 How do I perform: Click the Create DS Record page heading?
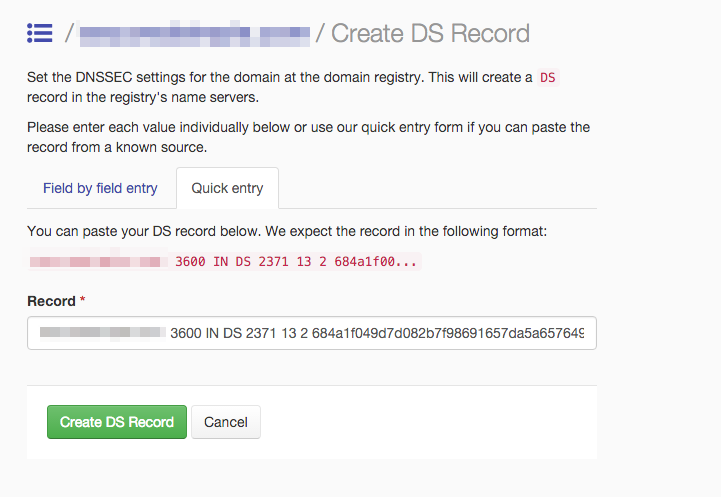(x=430, y=34)
